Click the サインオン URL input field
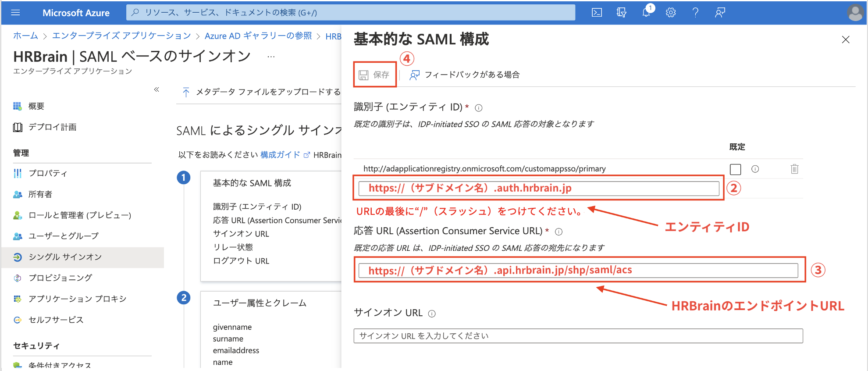This screenshot has height=371, width=868. pyautogui.click(x=578, y=336)
